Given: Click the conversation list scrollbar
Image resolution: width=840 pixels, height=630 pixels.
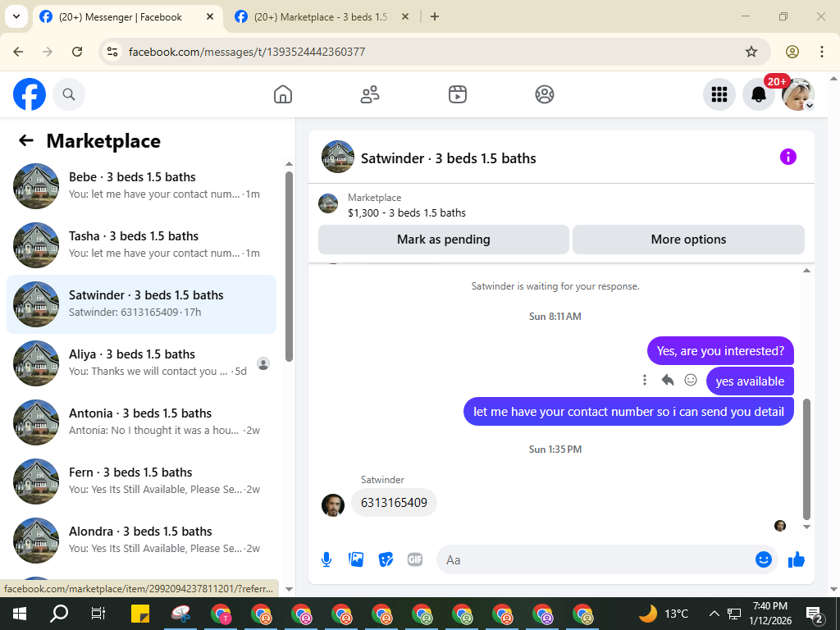Looking at the screenshot, I should pyautogui.click(x=290, y=267).
